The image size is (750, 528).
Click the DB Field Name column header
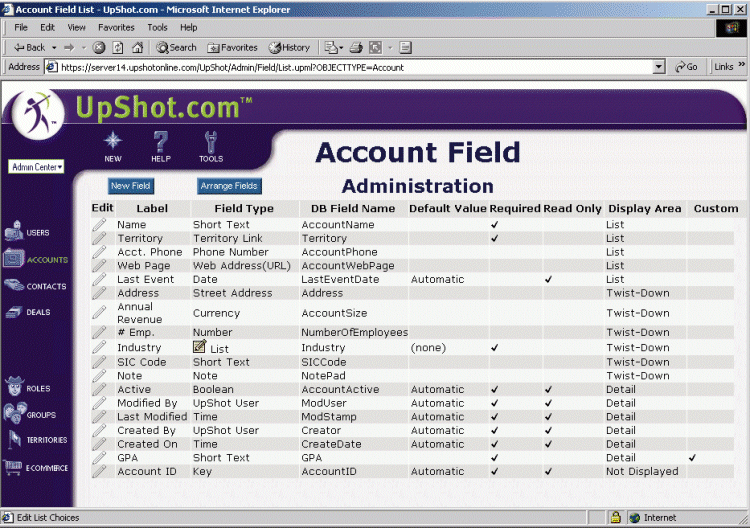(x=353, y=209)
